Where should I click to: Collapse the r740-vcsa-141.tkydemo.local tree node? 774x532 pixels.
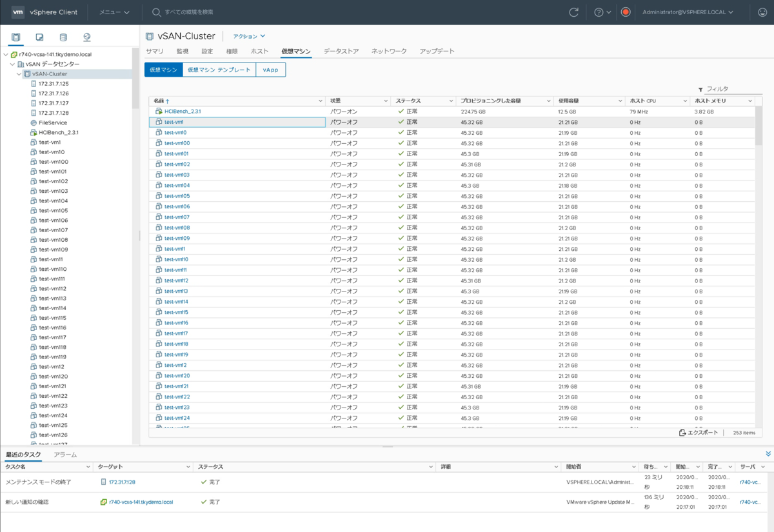coord(5,55)
